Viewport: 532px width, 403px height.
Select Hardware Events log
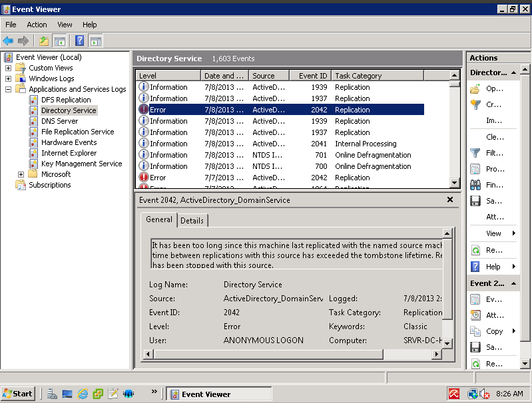click(69, 142)
